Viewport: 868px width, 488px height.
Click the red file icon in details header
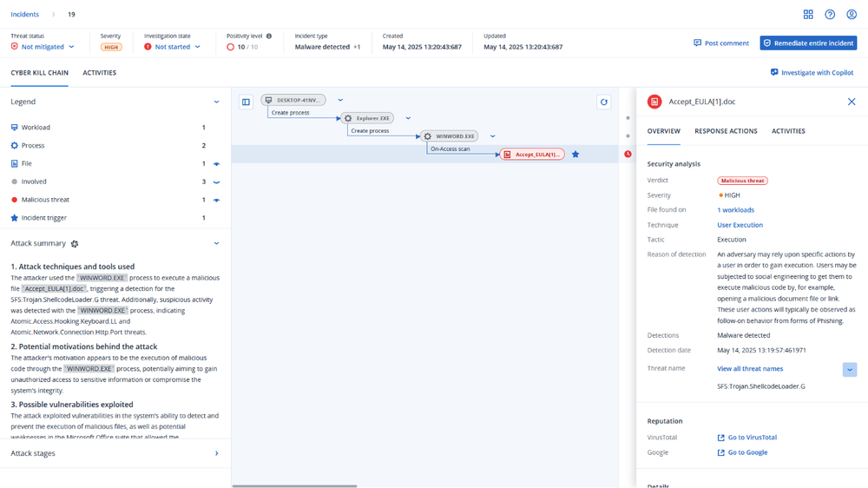pos(654,102)
